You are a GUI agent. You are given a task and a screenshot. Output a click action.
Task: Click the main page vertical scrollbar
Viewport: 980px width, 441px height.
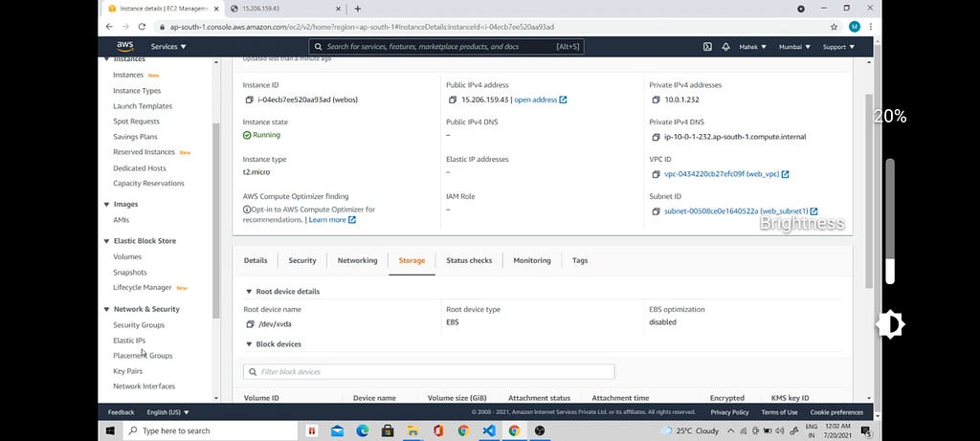869,190
